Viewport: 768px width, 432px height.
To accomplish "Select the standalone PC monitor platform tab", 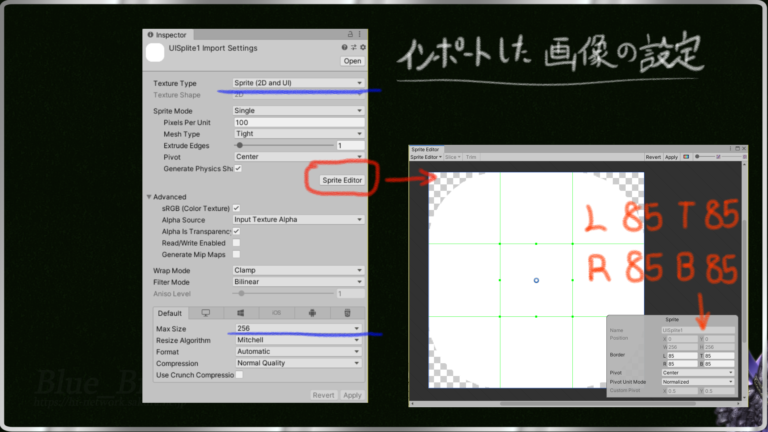I will pos(206,313).
